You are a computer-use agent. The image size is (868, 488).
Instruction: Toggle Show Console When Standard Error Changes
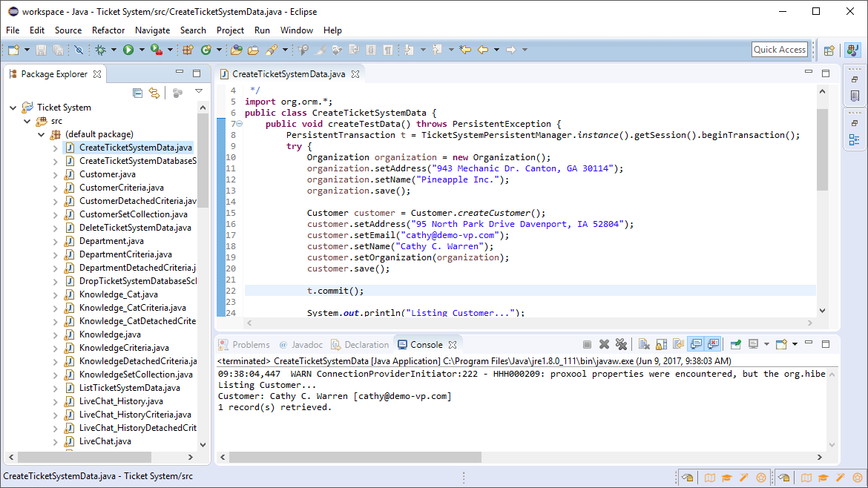click(713, 344)
